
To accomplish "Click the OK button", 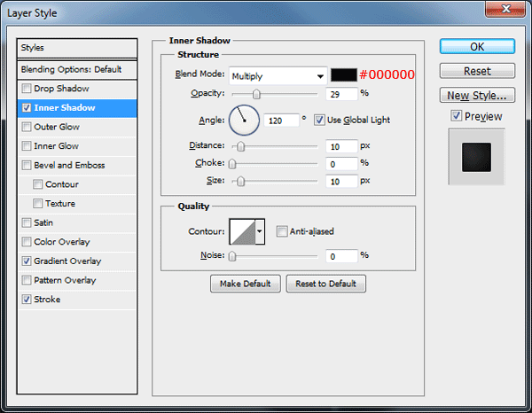I will (x=477, y=46).
